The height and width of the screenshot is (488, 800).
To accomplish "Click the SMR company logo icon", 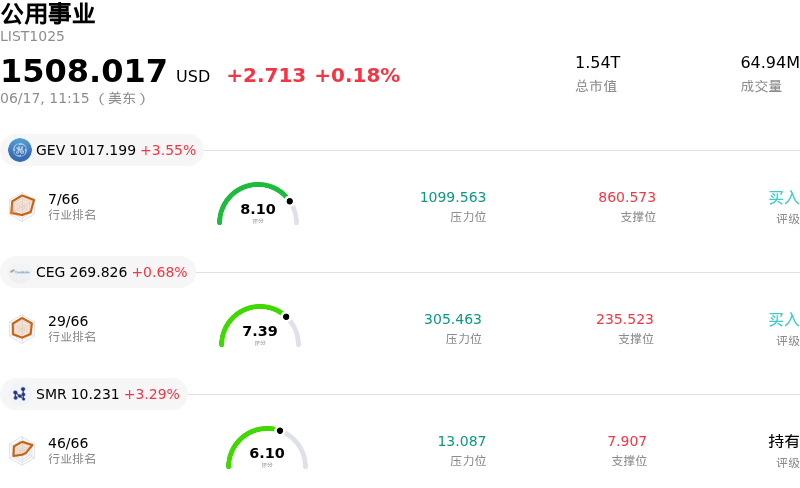I will [x=20, y=394].
